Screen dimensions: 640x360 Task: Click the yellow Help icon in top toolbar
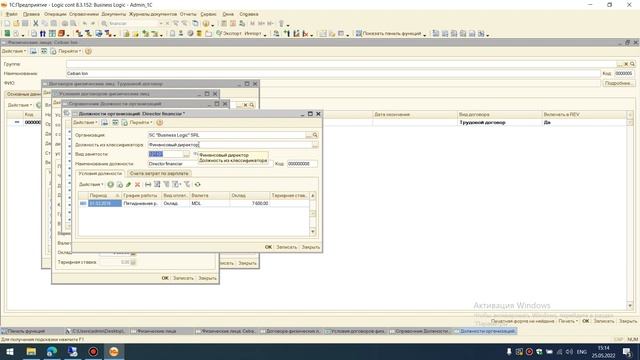[206, 24]
